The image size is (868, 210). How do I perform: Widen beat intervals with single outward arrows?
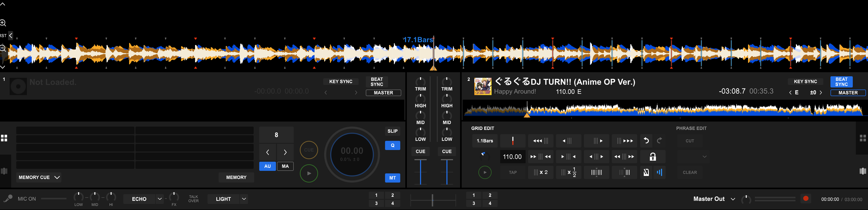point(596,157)
